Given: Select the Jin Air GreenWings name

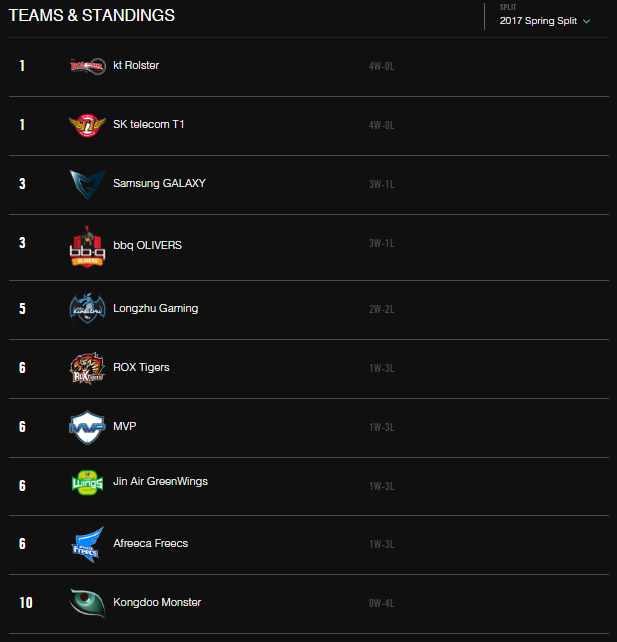Looking at the screenshot, I should point(160,482).
